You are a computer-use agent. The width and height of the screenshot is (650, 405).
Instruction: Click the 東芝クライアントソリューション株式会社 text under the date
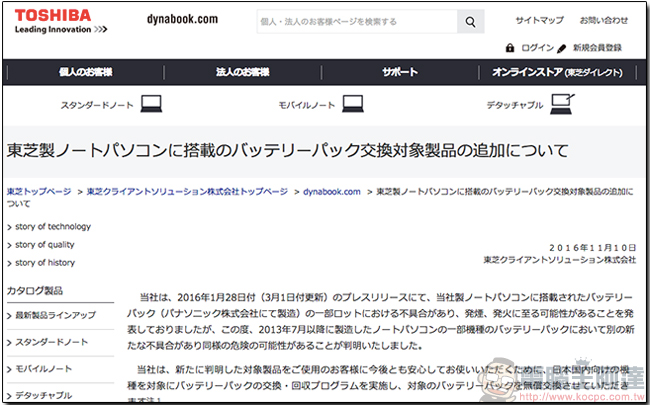point(560,260)
